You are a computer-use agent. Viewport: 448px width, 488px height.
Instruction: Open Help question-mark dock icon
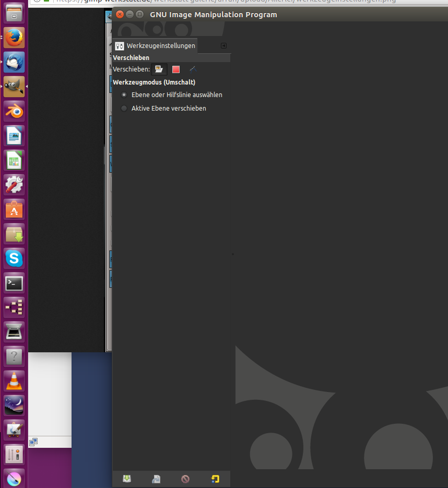coord(14,356)
